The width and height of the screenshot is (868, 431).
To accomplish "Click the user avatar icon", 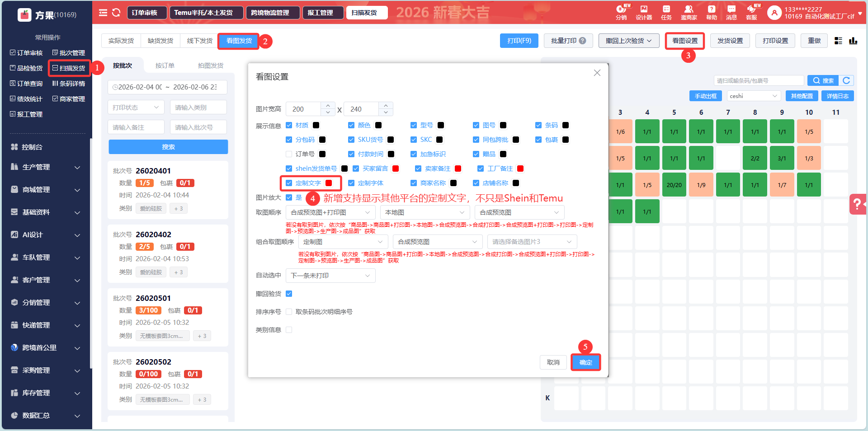I will (x=774, y=13).
